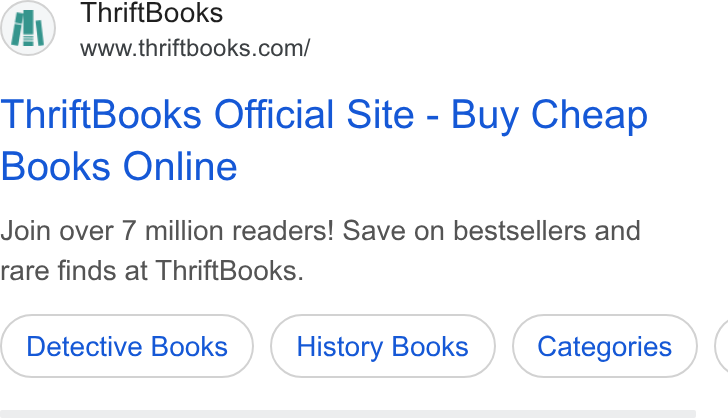Click the "Join over 7 million readers" snippet
This screenshot has width=728, height=418.
pyautogui.click(x=167, y=231)
